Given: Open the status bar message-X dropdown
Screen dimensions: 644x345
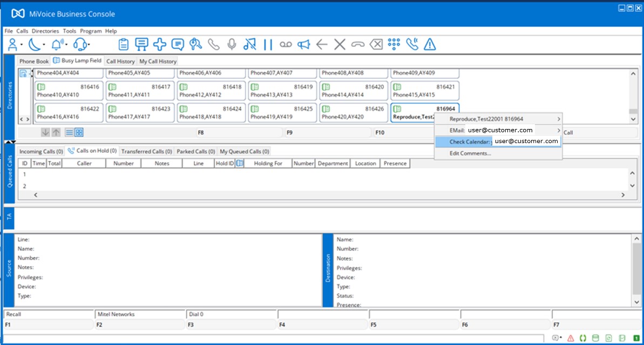Looking at the screenshot, I should (x=557, y=338).
